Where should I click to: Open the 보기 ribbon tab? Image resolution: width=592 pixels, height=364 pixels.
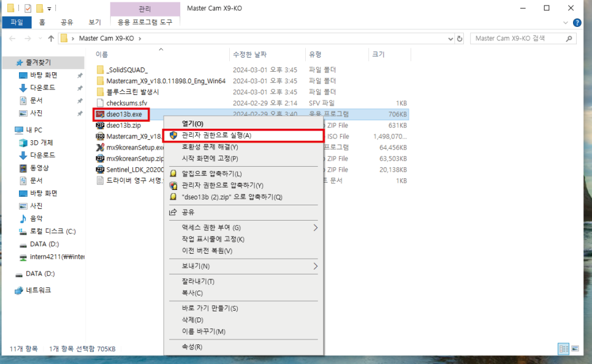click(x=95, y=22)
